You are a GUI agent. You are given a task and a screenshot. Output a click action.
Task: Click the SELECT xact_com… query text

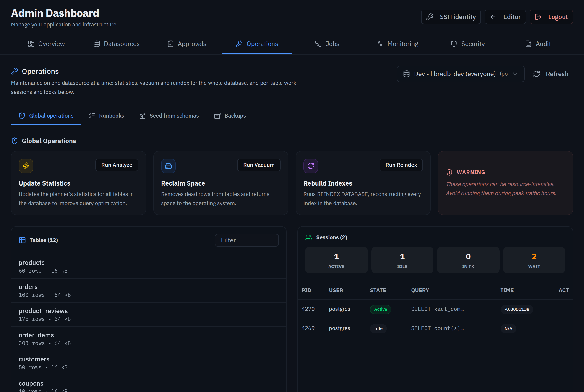(437, 309)
